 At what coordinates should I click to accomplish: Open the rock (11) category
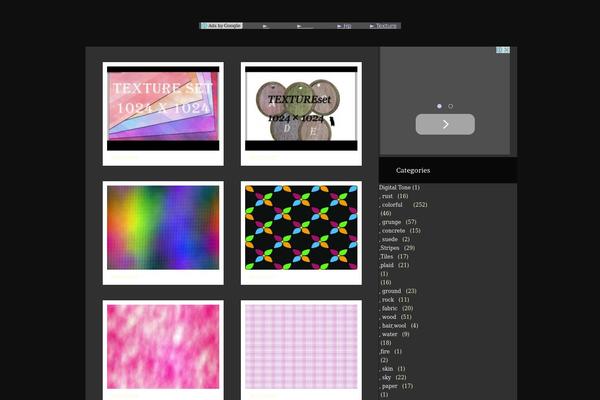(x=395, y=299)
